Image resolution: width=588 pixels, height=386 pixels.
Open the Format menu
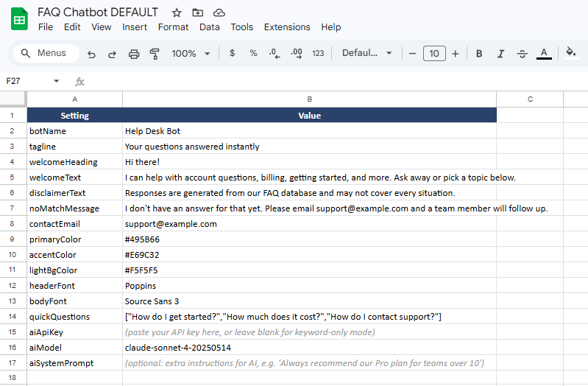pos(173,27)
